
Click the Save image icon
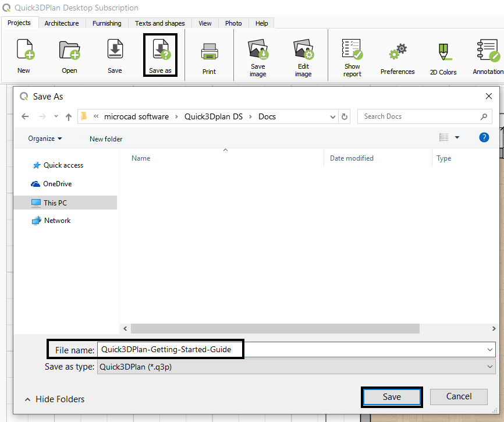(258, 49)
